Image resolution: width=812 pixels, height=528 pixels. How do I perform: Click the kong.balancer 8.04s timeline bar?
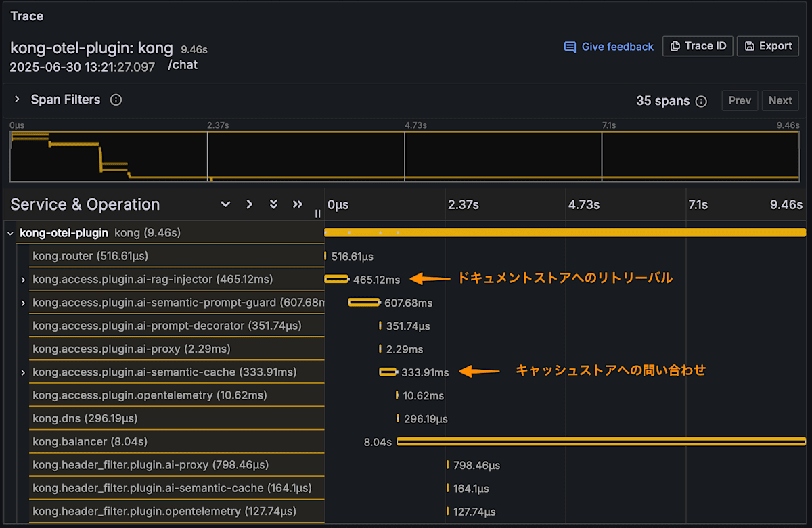601,441
